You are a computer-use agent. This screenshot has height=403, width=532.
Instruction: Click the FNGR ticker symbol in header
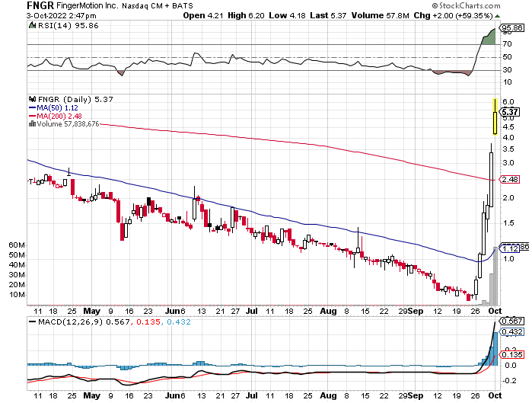tap(40, 6)
